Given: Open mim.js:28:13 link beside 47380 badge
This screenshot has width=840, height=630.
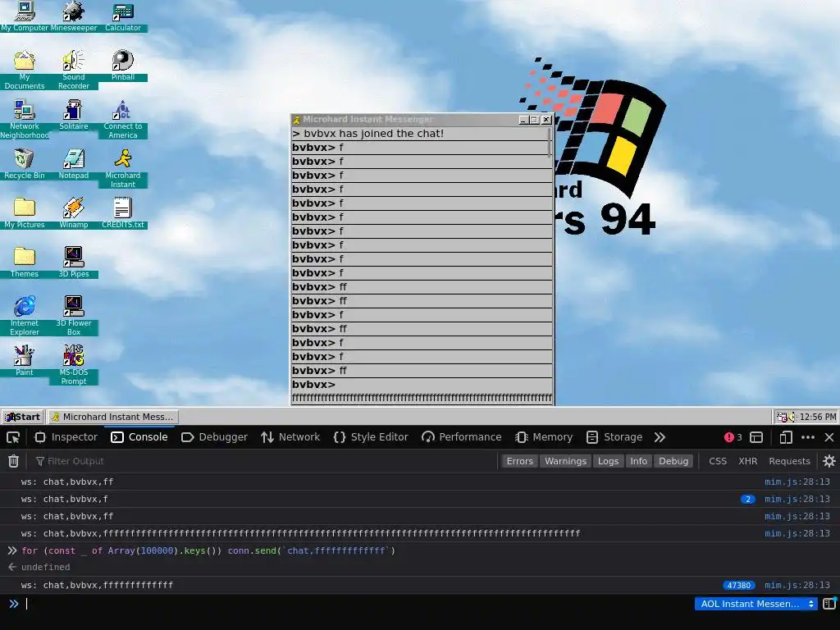Looking at the screenshot, I should click(797, 585).
